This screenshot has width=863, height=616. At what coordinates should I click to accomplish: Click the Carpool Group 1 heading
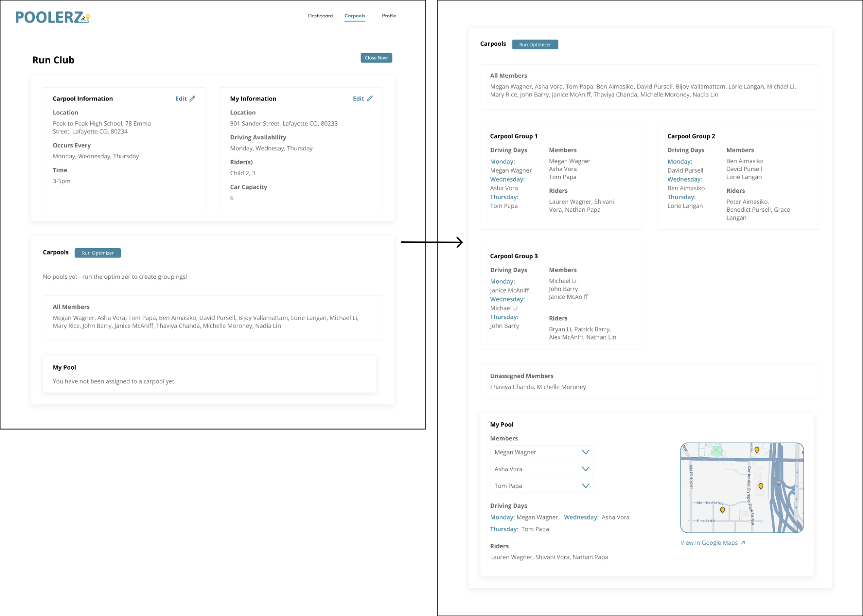(x=514, y=136)
